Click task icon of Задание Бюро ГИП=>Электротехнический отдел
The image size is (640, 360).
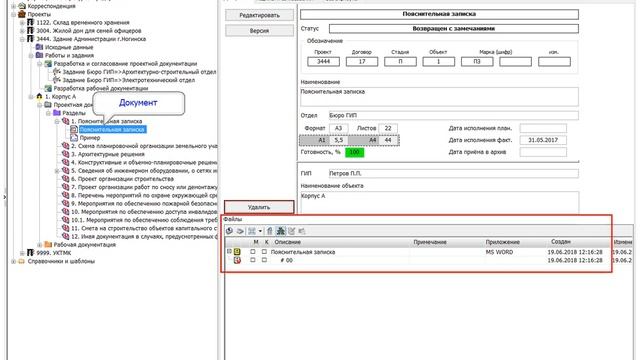pos(57,80)
